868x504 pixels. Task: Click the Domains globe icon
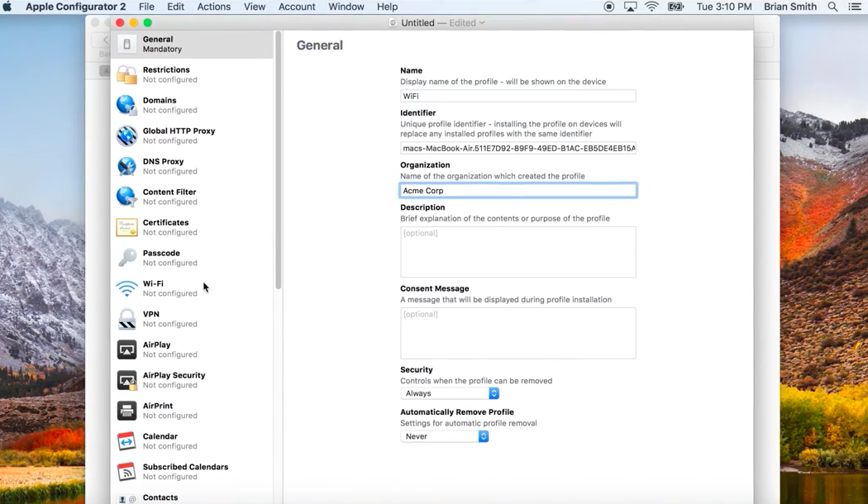pos(126,105)
